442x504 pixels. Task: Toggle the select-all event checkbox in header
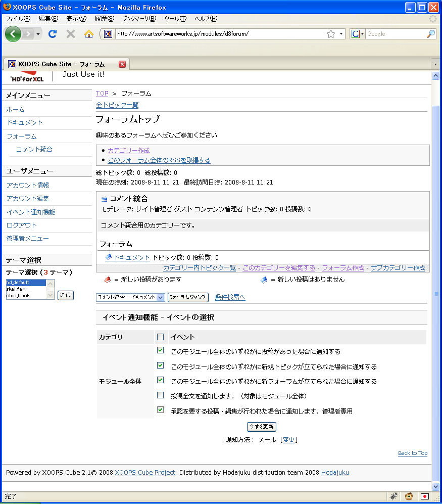(161, 337)
